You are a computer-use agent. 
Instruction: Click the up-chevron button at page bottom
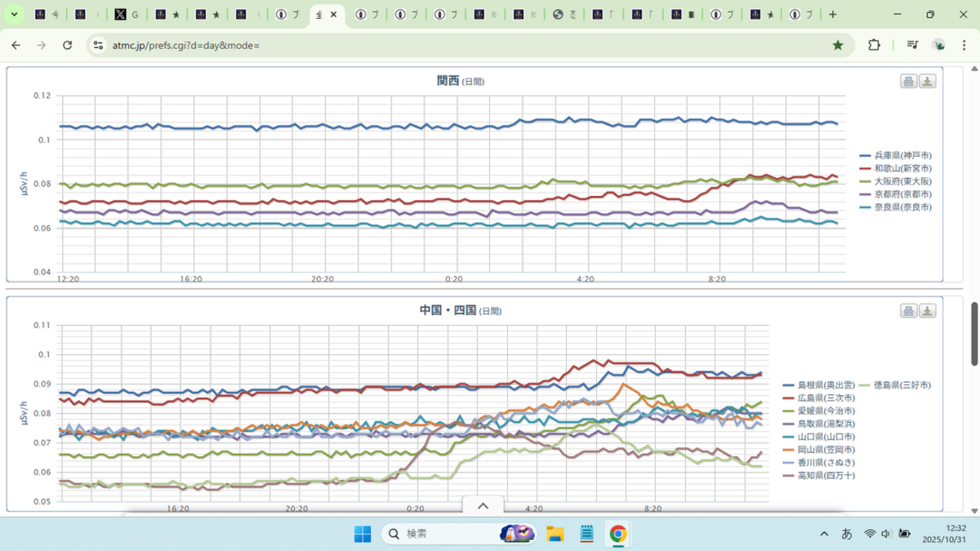pos(483,506)
